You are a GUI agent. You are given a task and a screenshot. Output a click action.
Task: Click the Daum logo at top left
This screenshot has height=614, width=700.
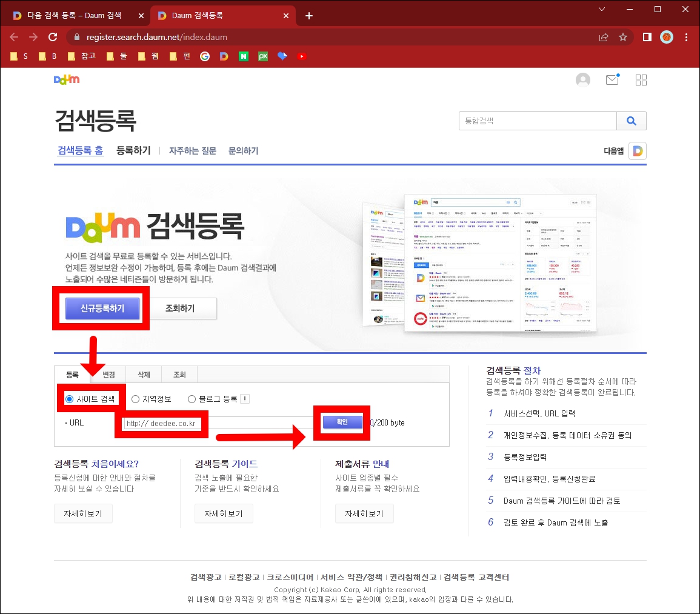(67, 79)
